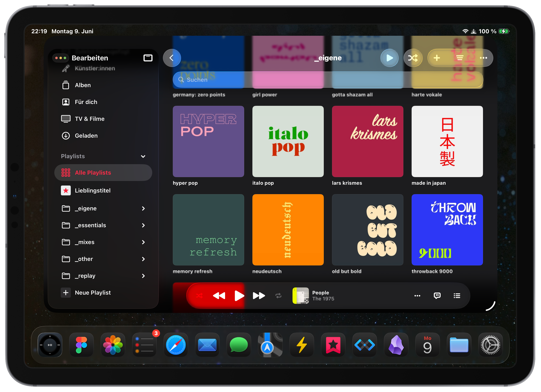Open Für dich section
Viewport: 541px width, 392px height.
pos(103,102)
